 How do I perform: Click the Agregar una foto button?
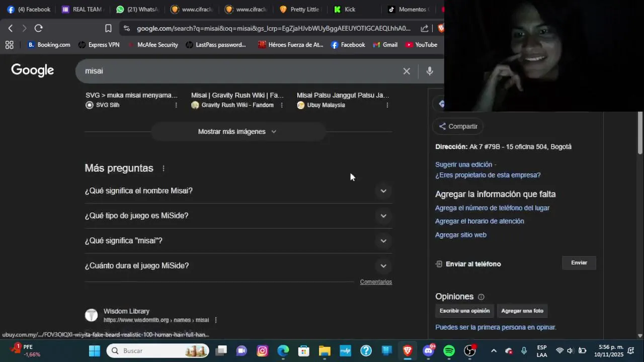[522, 311]
